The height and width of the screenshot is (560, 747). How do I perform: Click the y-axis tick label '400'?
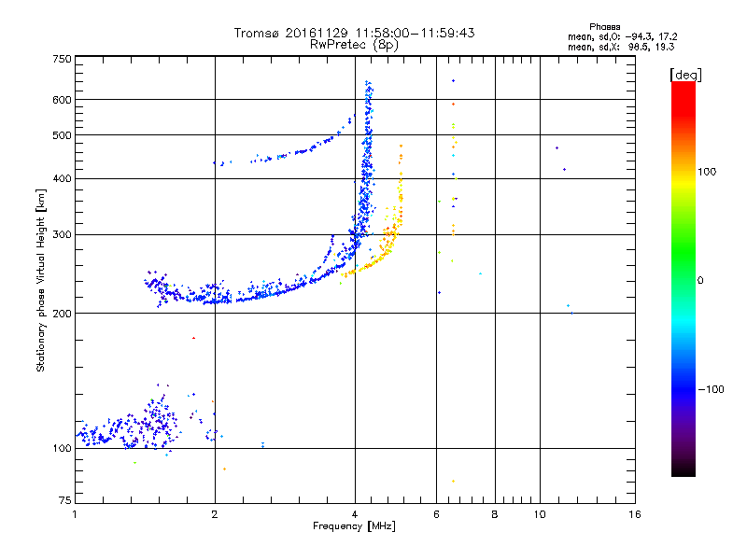coord(62,178)
